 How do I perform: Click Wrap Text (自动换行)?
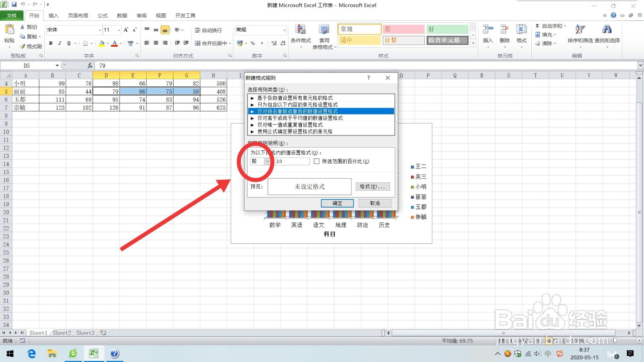point(208,30)
